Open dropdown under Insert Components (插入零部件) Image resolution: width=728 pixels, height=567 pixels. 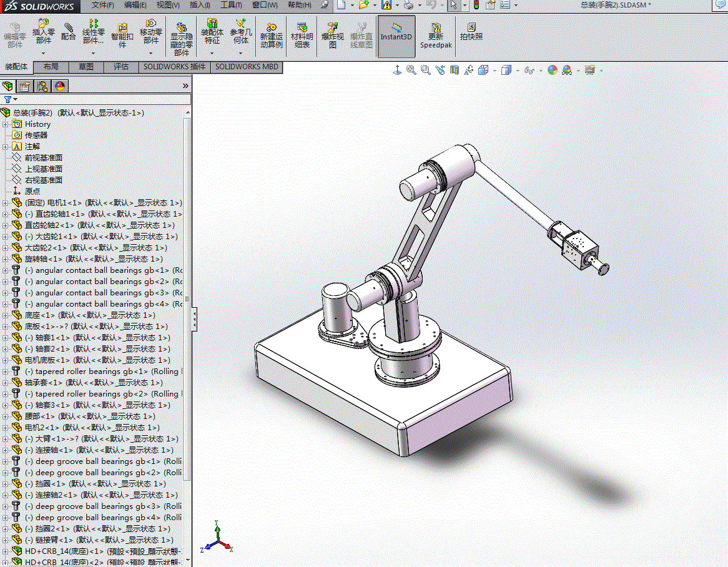(x=43, y=53)
